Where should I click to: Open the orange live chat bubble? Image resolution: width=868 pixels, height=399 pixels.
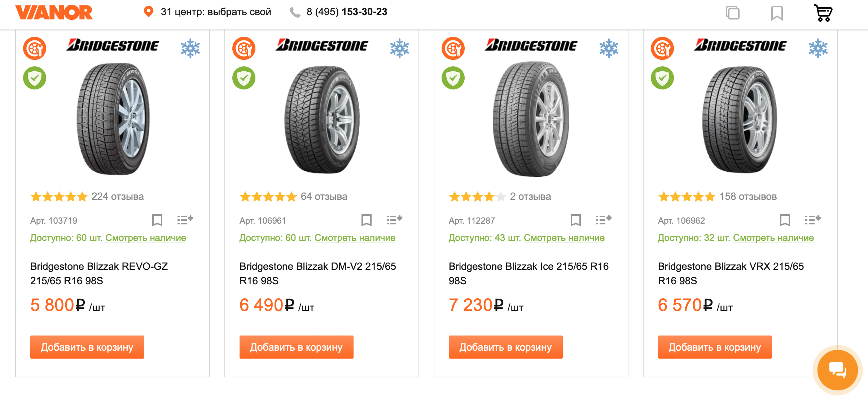837,370
